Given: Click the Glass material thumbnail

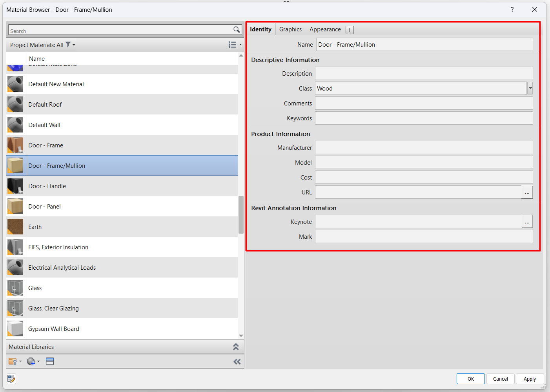Looking at the screenshot, I should [15, 288].
